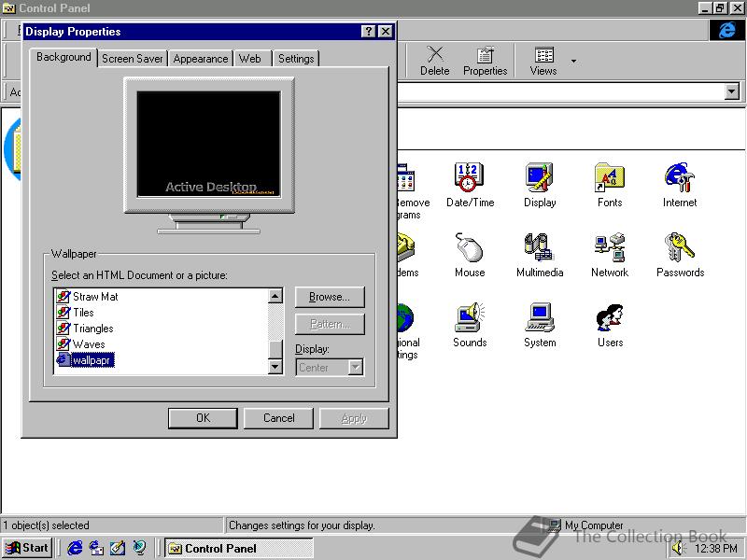This screenshot has width=747, height=560.
Task: Click Cancel in Display Properties
Action: coord(278,418)
